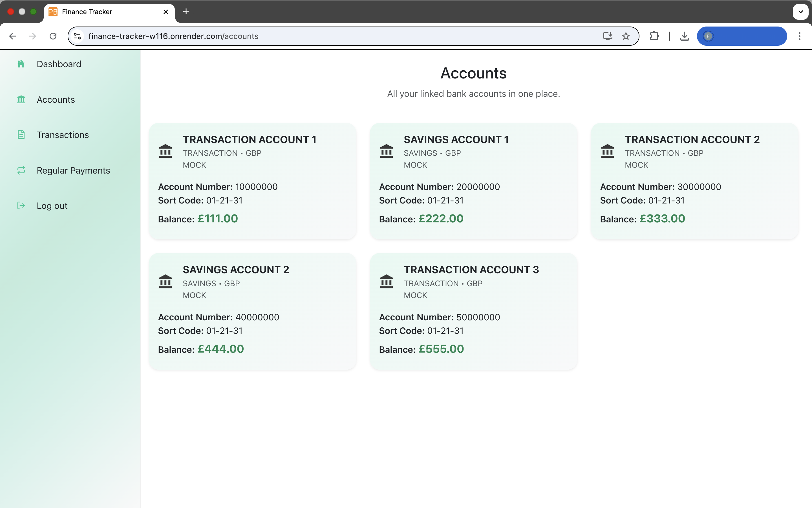Click account number 30000000
Image resolution: width=812 pixels, height=508 pixels.
tap(699, 187)
